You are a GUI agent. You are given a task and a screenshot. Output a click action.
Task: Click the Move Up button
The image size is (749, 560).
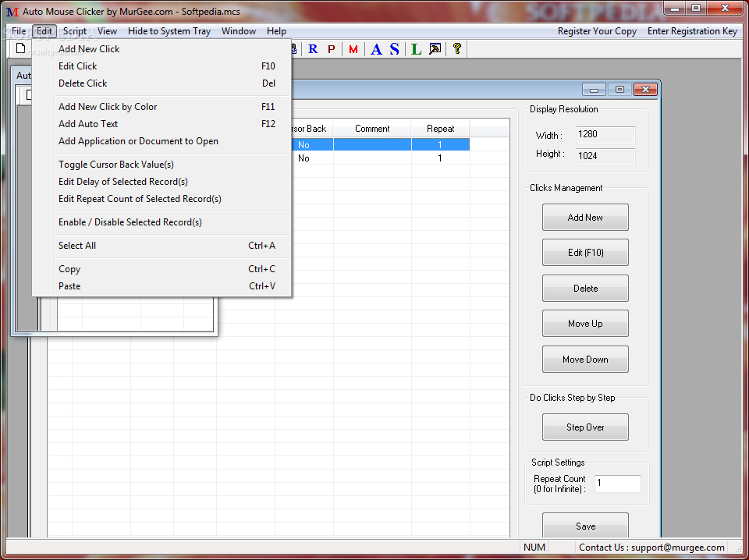[585, 324]
